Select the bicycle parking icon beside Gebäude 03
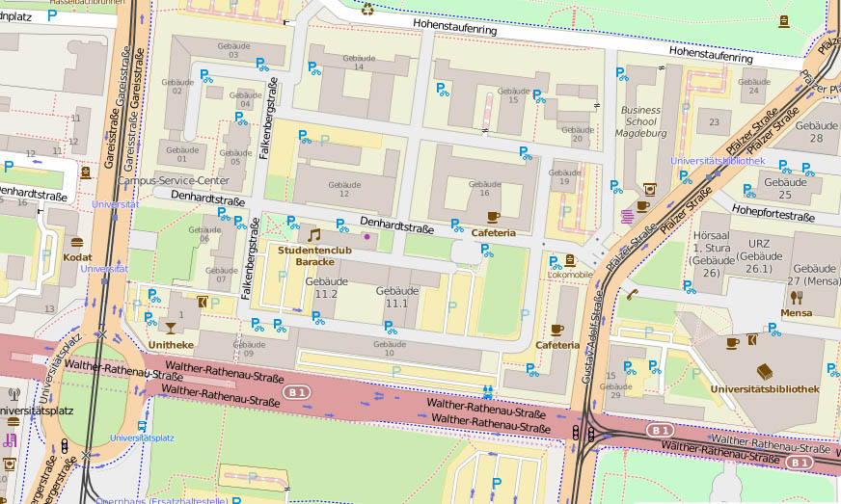Image resolution: width=841 pixels, height=504 pixels. click(262, 65)
